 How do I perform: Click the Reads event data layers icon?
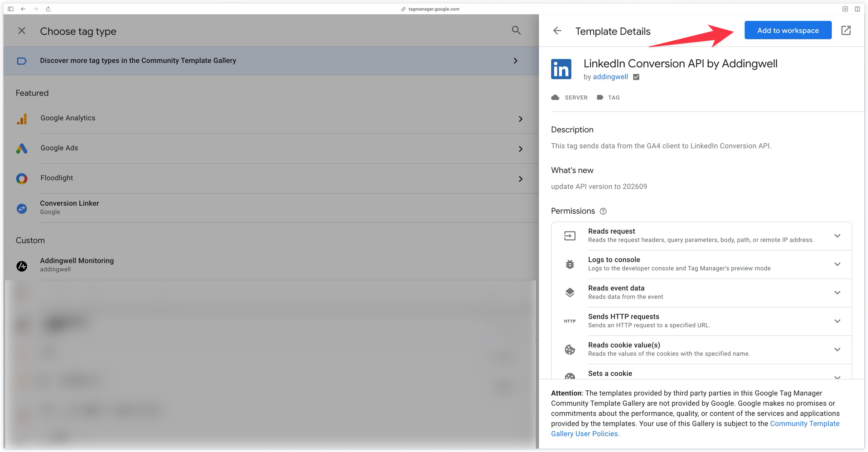click(570, 292)
